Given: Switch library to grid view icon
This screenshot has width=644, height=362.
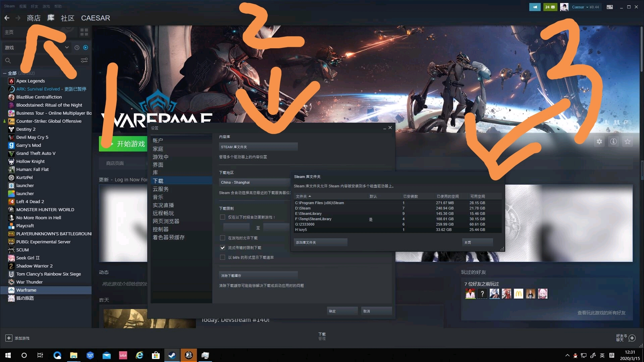Looking at the screenshot, I should [84, 32].
